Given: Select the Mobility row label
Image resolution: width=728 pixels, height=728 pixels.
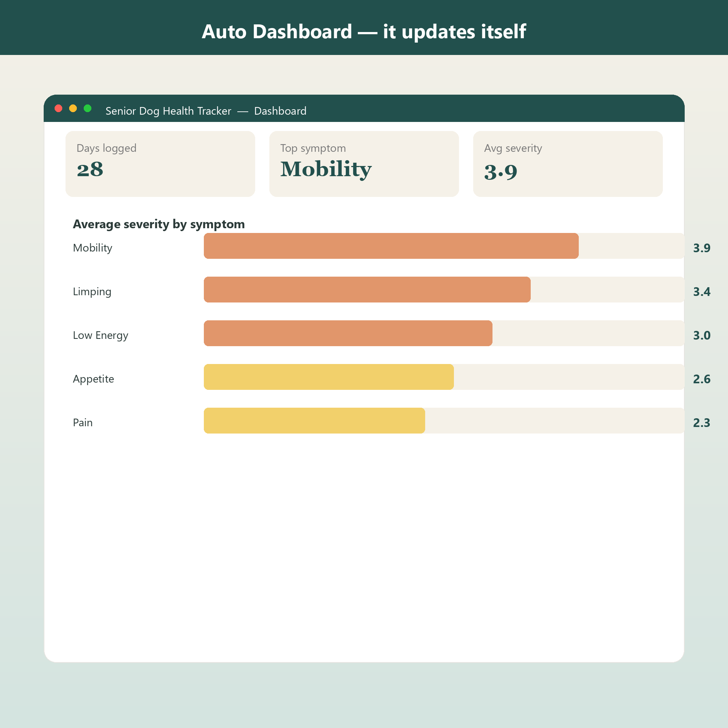Looking at the screenshot, I should (93, 248).
